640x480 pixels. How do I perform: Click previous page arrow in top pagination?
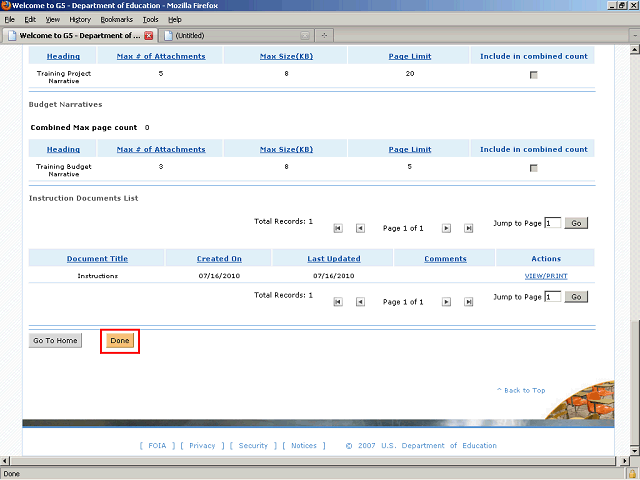click(360, 228)
